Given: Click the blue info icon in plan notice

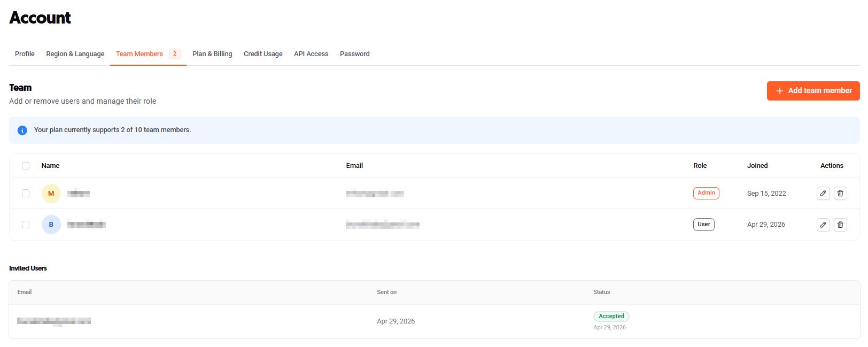Looking at the screenshot, I should pyautogui.click(x=22, y=130).
